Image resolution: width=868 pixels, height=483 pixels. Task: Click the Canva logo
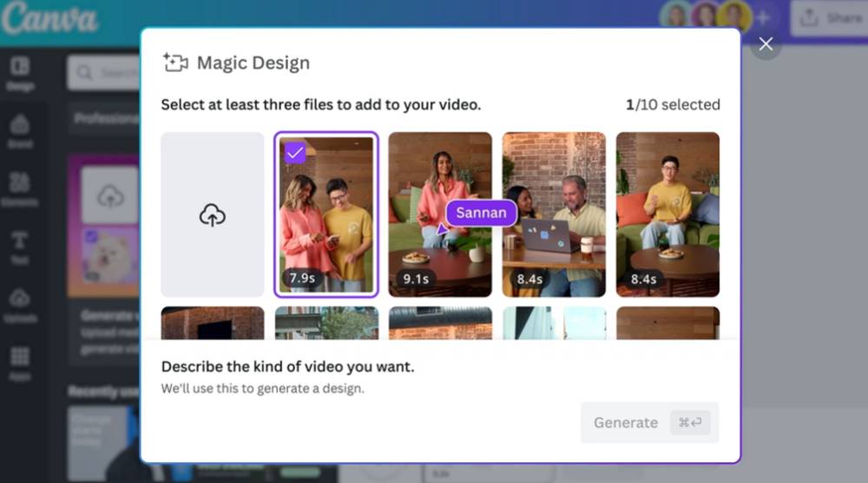point(49,17)
